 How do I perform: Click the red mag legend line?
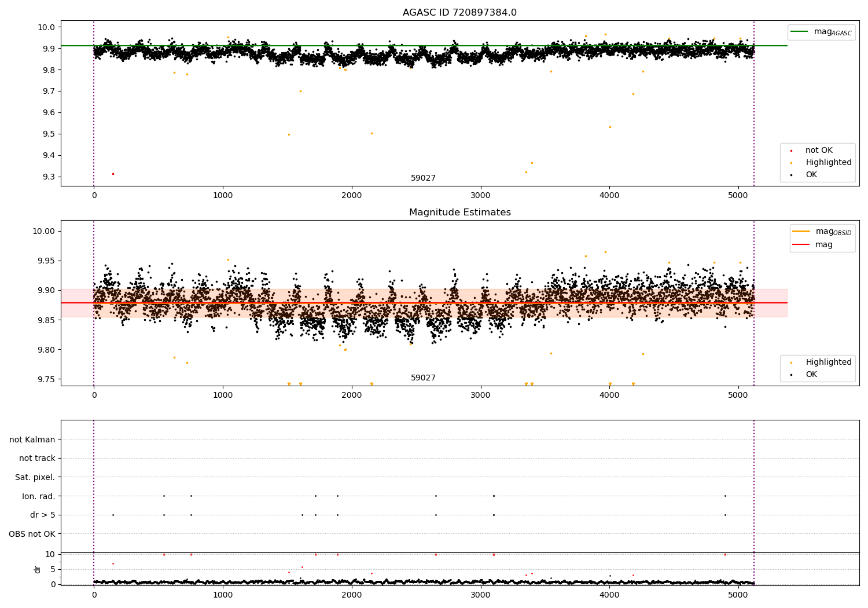coord(801,244)
